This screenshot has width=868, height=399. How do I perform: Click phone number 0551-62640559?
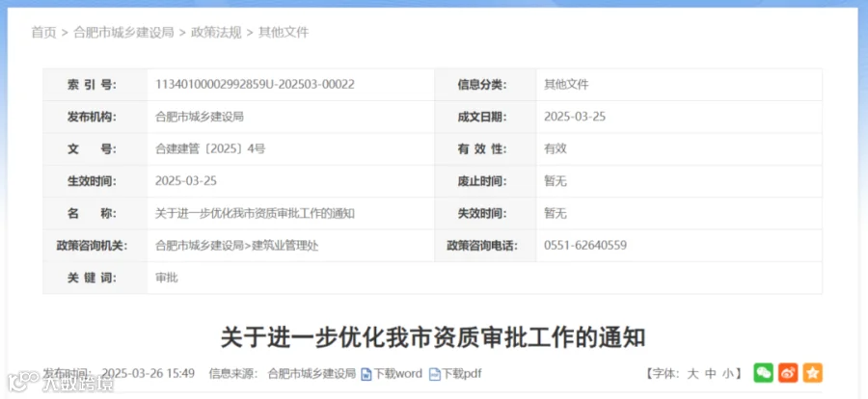point(585,245)
